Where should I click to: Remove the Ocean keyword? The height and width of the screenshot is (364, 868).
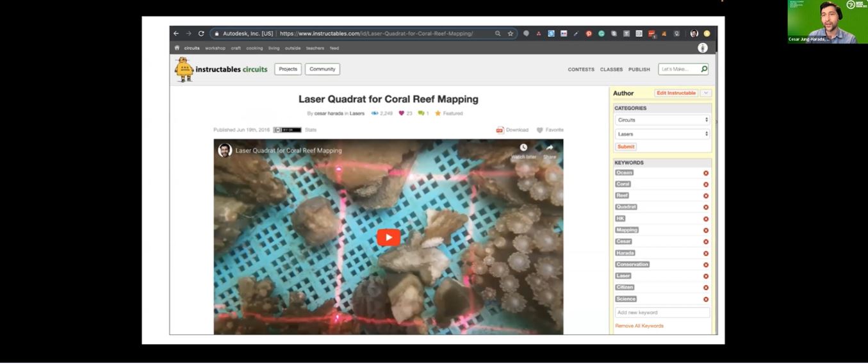[706, 173]
